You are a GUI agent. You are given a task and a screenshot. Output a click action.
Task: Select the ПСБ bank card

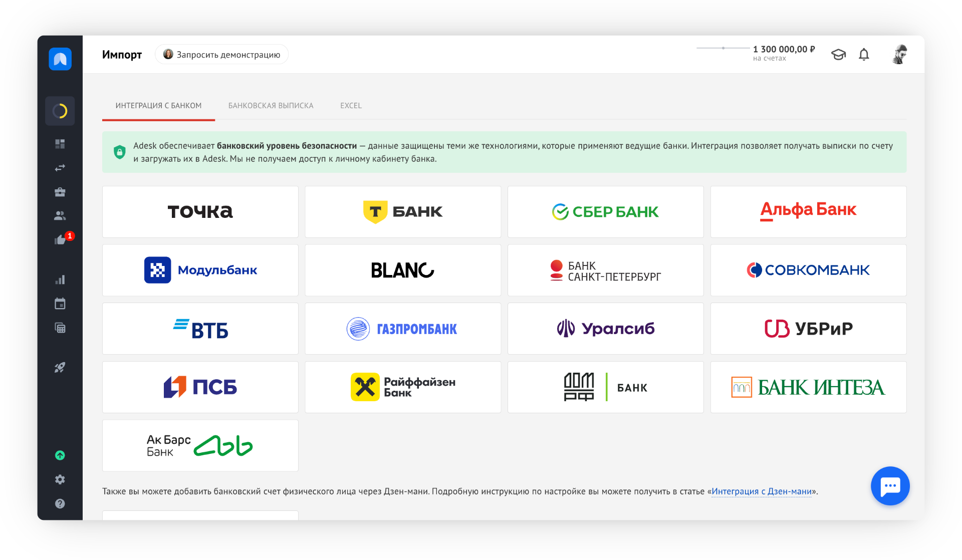pyautogui.click(x=200, y=387)
